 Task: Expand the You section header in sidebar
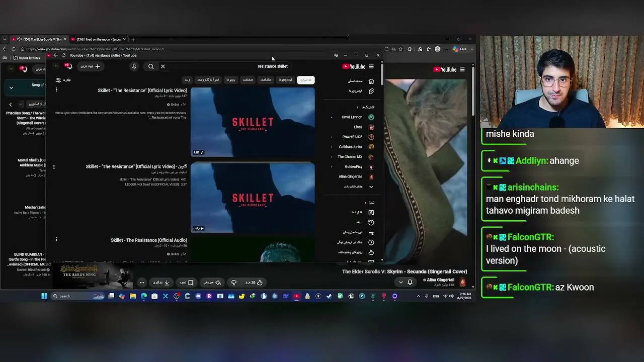(x=370, y=203)
